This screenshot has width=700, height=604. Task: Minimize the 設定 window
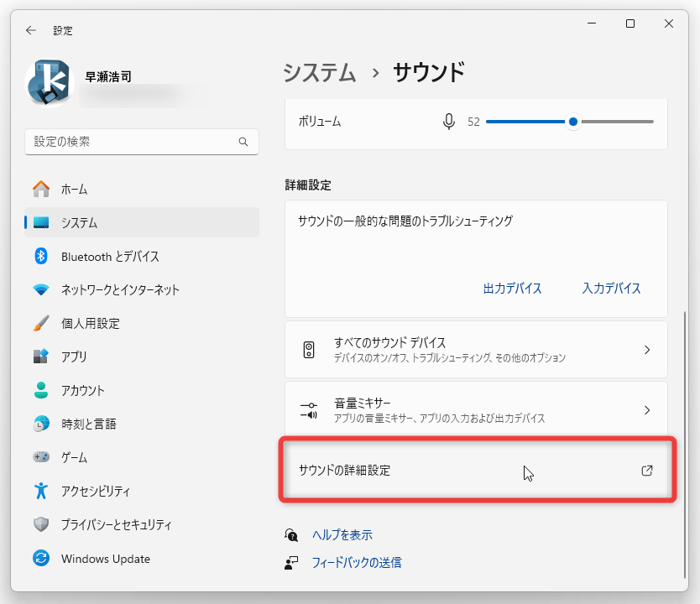pos(592,23)
